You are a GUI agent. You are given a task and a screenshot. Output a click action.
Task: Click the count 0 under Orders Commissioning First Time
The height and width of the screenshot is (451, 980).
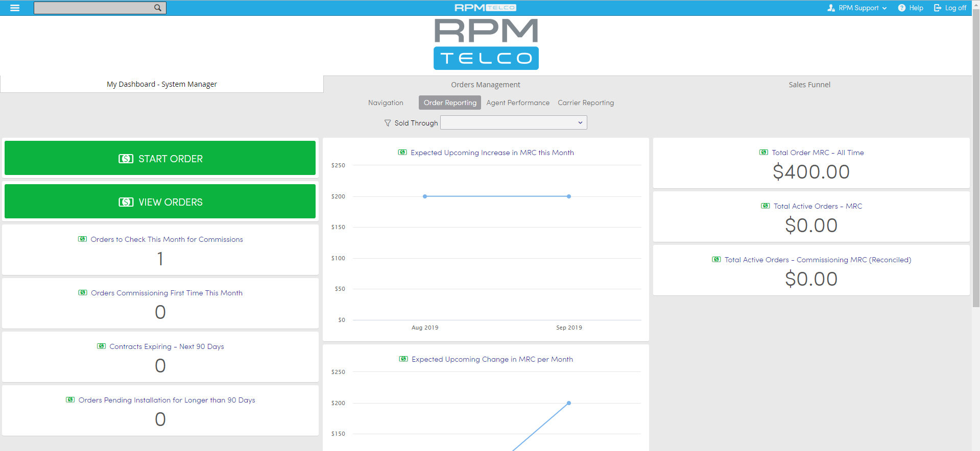tap(160, 312)
